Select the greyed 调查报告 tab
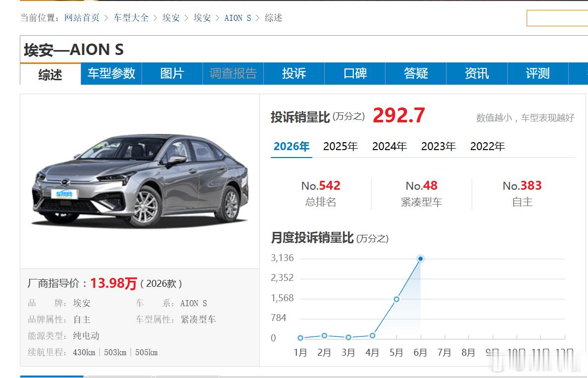The width and height of the screenshot is (588, 378). click(233, 74)
